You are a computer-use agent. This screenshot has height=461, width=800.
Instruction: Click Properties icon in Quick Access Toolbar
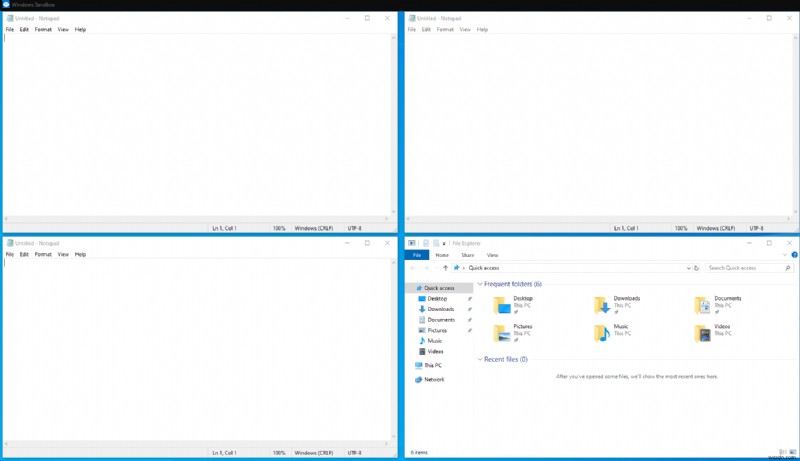click(x=426, y=243)
